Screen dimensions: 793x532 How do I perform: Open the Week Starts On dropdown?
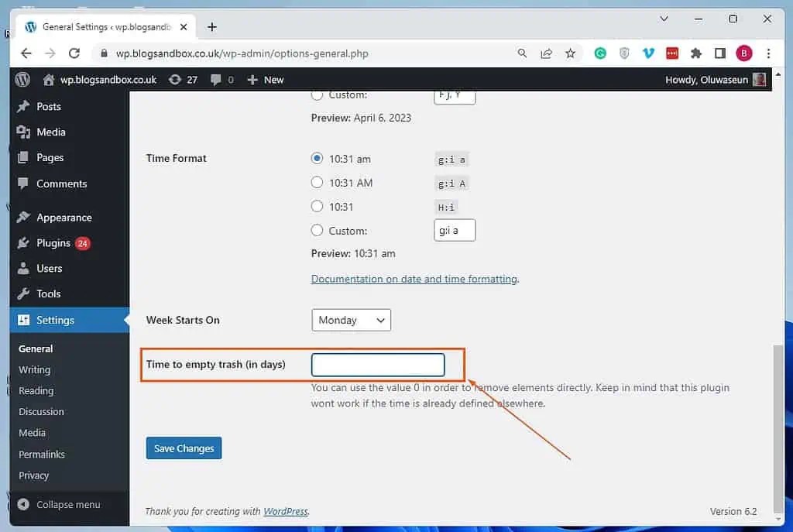351,320
